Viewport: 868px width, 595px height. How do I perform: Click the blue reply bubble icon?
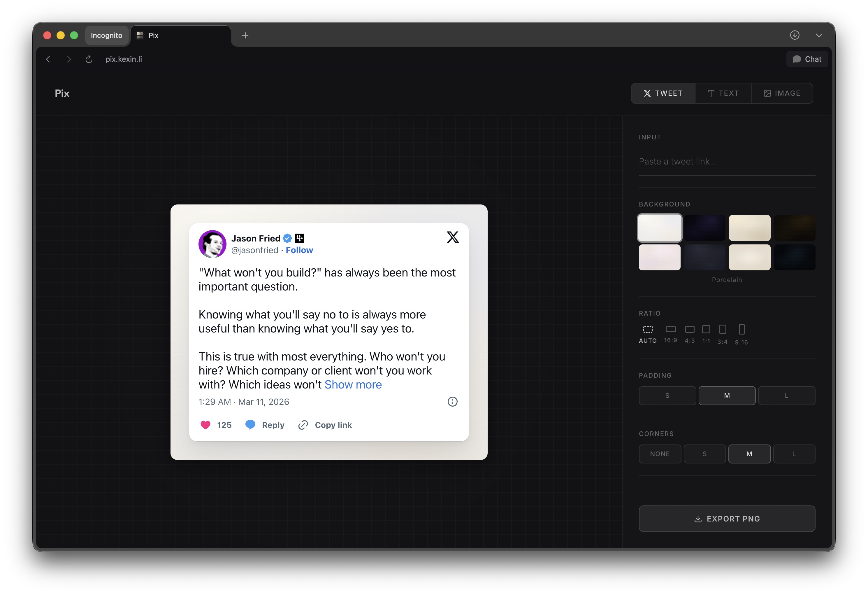click(x=250, y=425)
